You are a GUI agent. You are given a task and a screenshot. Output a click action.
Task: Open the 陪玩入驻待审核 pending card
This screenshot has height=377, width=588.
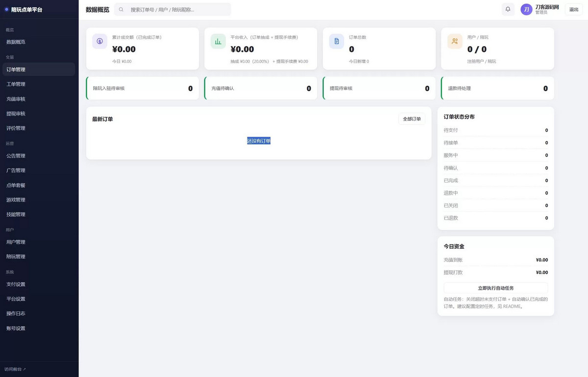pos(143,88)
